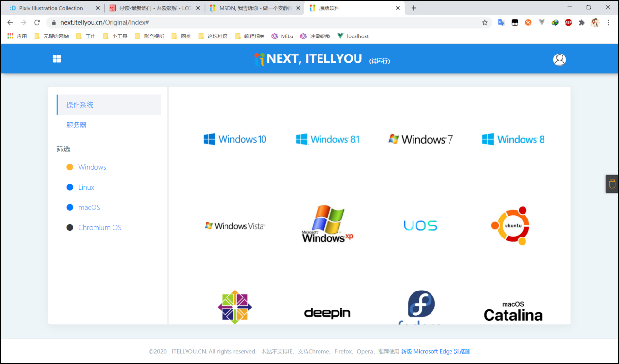619x364 pixels.
Task: Select 服务器 in the left sidebar menu
Action: [x=76, y=125]
